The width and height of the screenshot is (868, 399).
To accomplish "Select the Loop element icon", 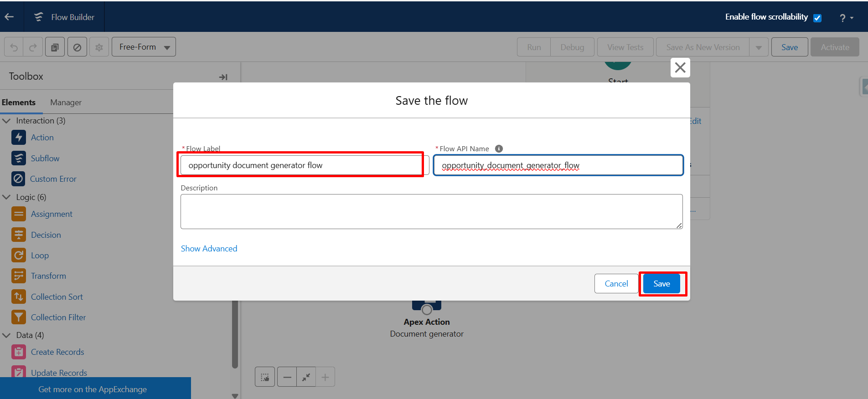I will (x=19, y=256).
